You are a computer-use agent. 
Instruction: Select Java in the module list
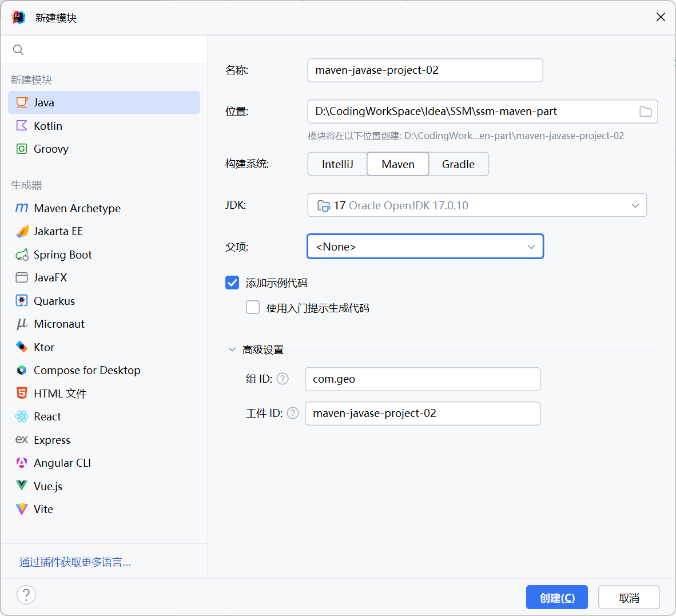(104, 102)
